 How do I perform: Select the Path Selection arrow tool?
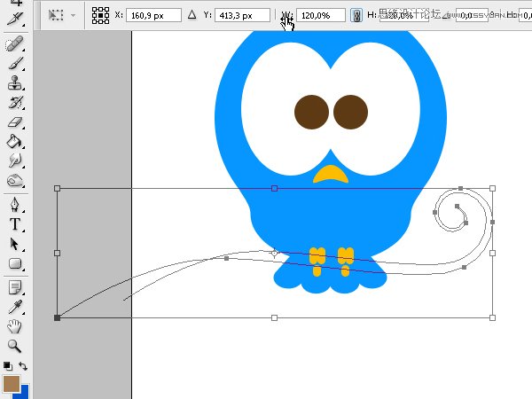(x=14, y=244)
